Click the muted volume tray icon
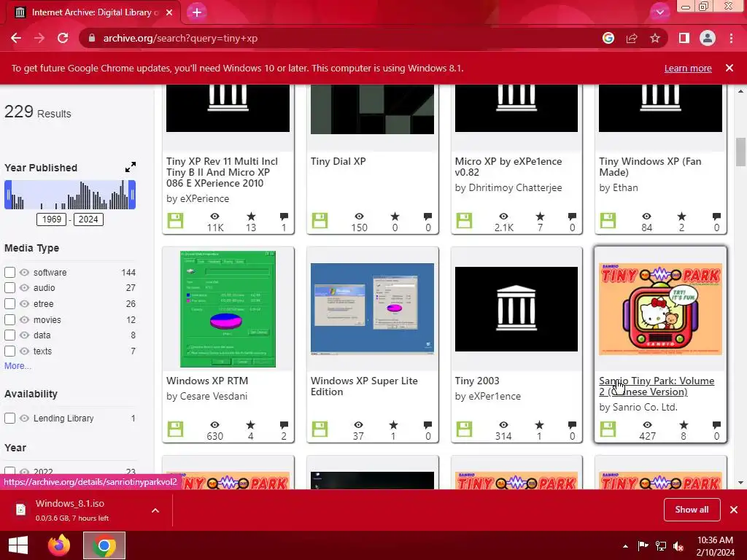The image size is (747, 560). 678,546
